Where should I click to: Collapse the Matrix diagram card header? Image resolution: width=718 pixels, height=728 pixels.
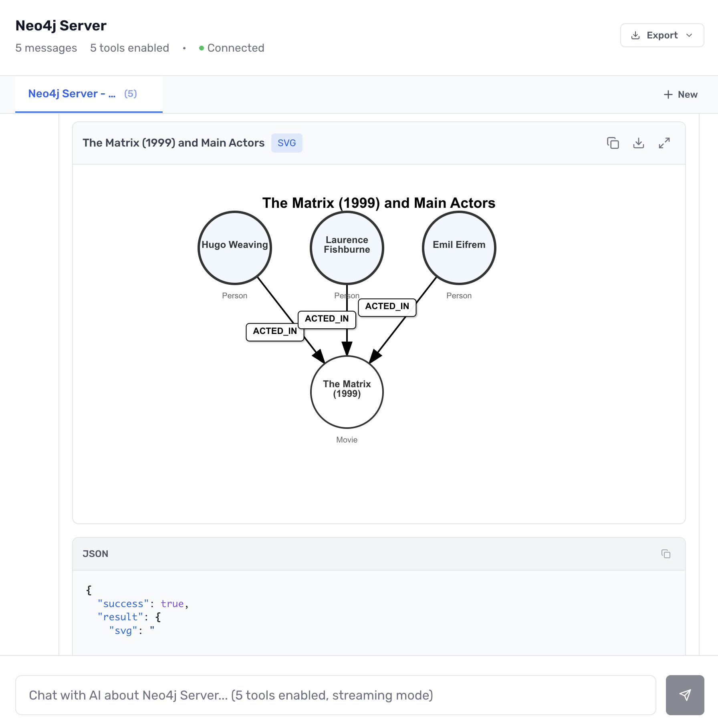pos(173,143)
